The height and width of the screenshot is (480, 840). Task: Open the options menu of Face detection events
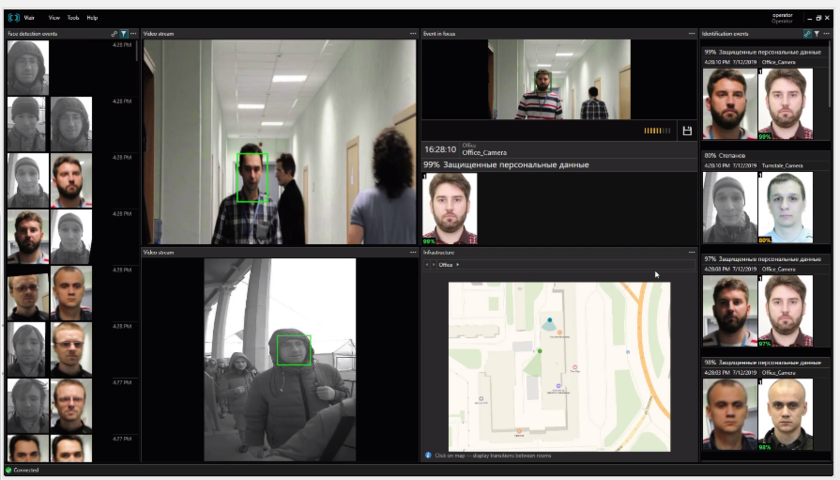pyautogui.click(x=133, y=34)
